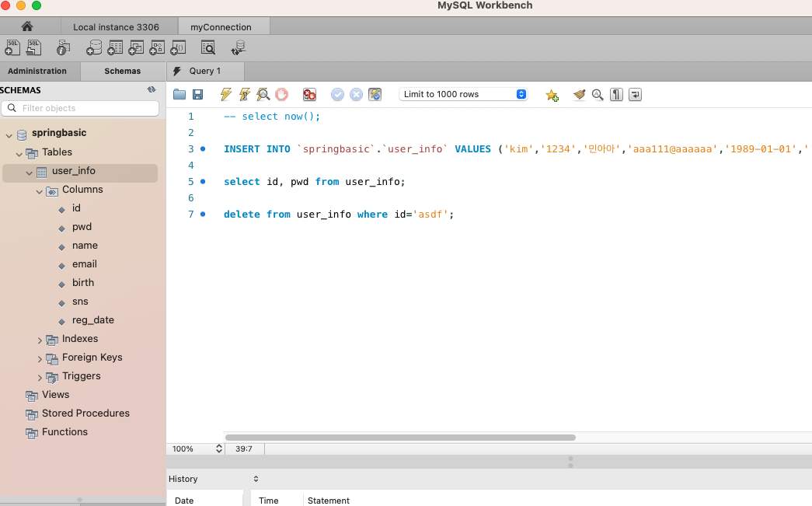The image size is (812, 506).
Task: Click the INSERT INTO statement line
Action: click(516, 149)
